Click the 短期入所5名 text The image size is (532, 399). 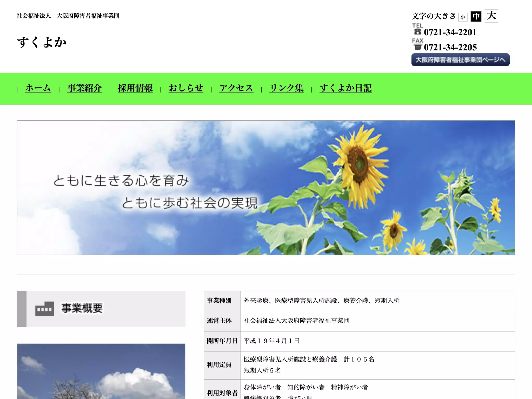[262, 371]
